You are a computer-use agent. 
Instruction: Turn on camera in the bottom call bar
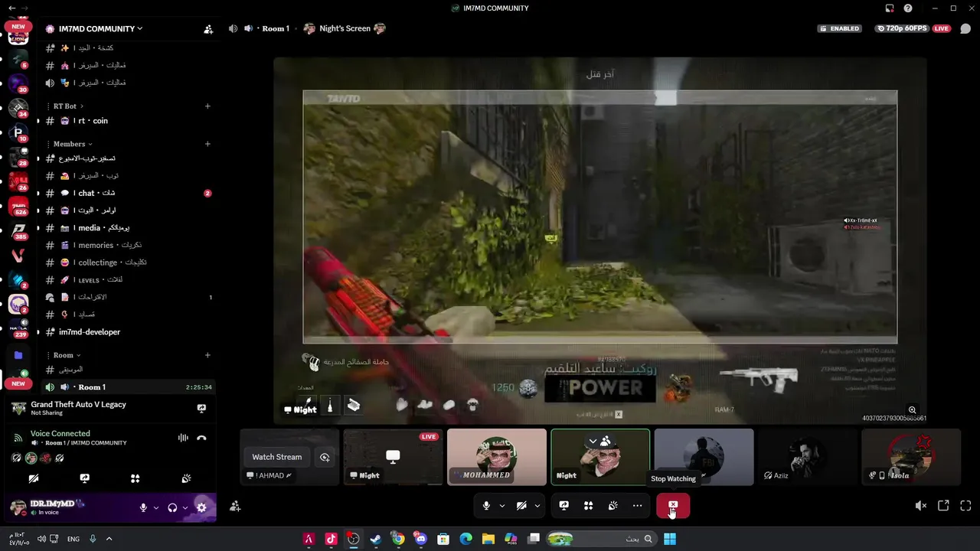521,506
